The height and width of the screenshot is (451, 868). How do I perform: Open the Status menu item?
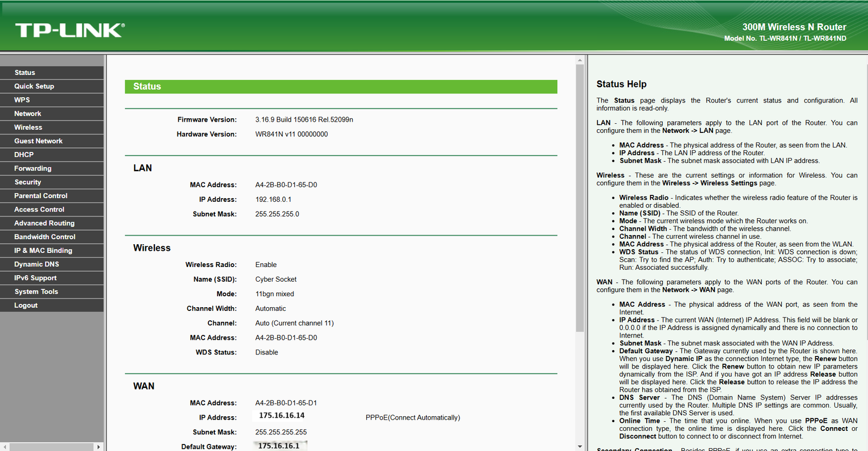coord(52,73)
